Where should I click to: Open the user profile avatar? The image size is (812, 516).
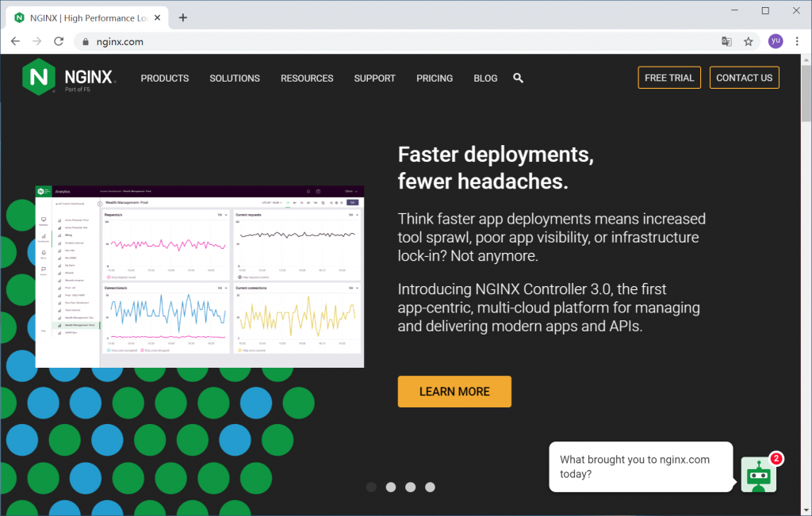[x=775, y=41]
